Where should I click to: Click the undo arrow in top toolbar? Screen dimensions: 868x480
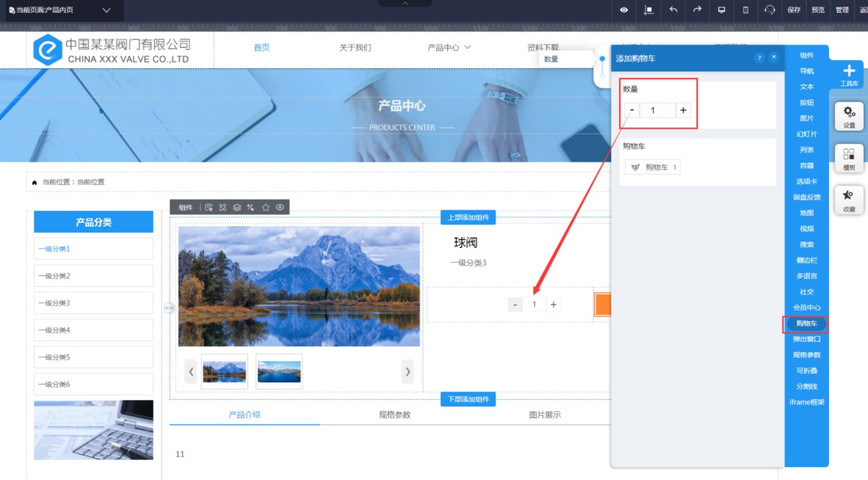(673, 10)
